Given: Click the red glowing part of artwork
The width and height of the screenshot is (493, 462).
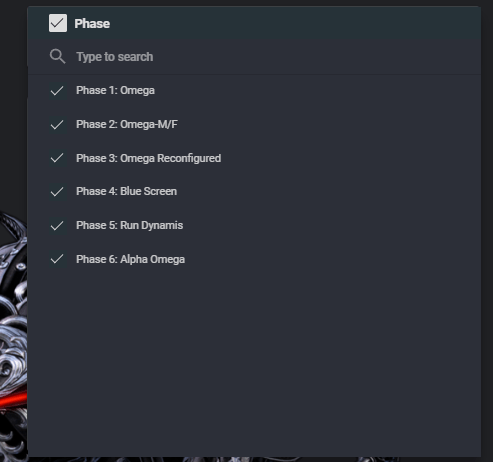Looking at the screenshot, I should point(13,399).
